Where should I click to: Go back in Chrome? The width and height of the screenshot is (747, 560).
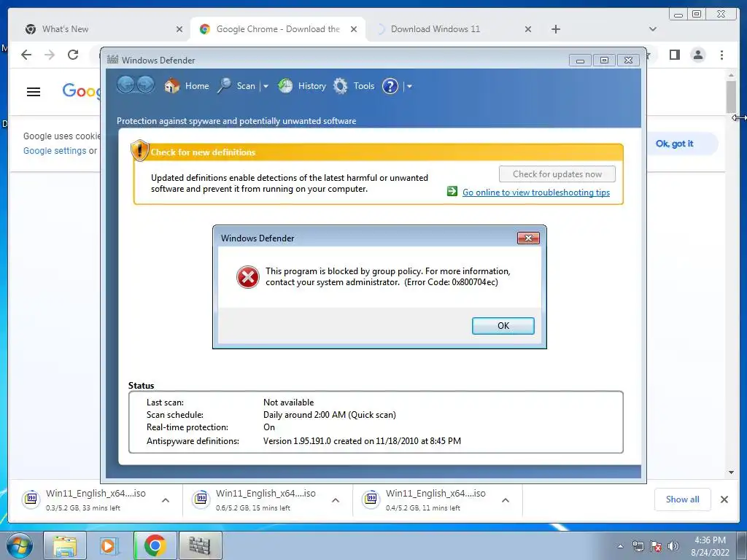pyautogui.click(x=26, y=55)
